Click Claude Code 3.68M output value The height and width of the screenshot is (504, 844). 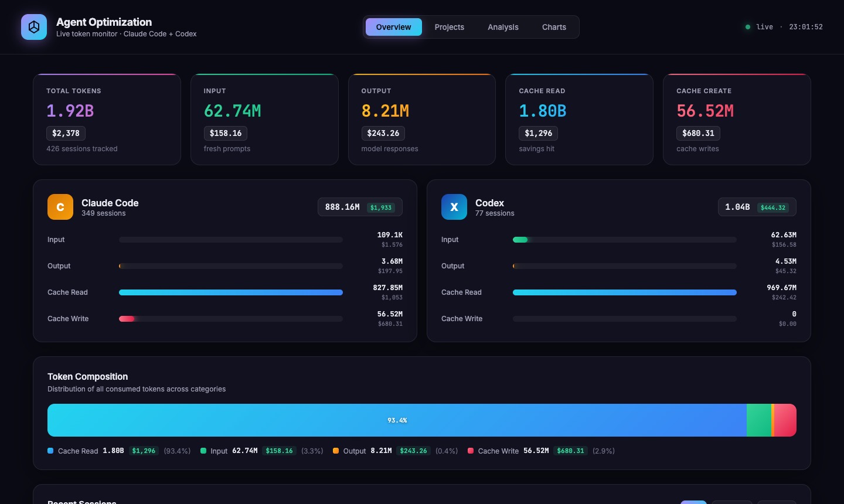(392, 261)
